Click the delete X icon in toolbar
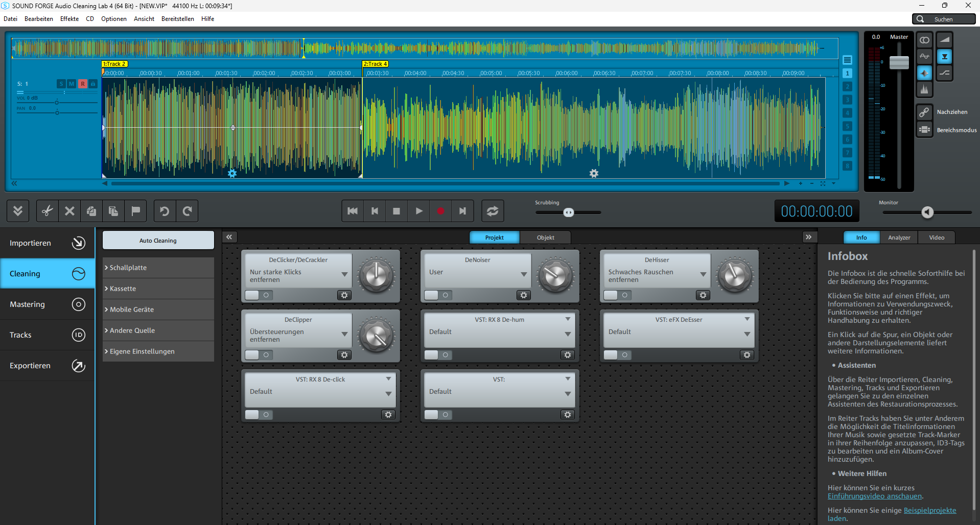This screenshot has height=525, width=980. pyautogui.click(x=69, y=211)
